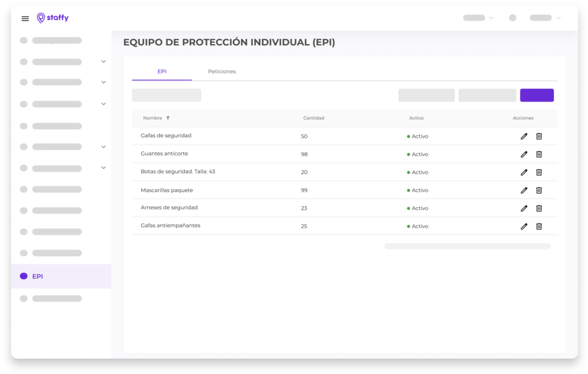Click the purple action button
The image size is (588, 374).
coord(536,95)
